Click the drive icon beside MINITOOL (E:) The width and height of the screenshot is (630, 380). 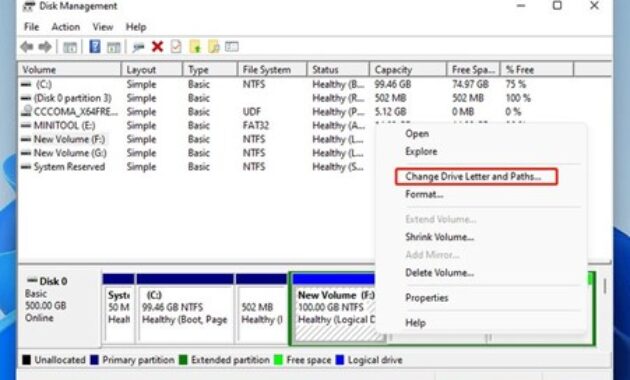(x=26, y=125)
